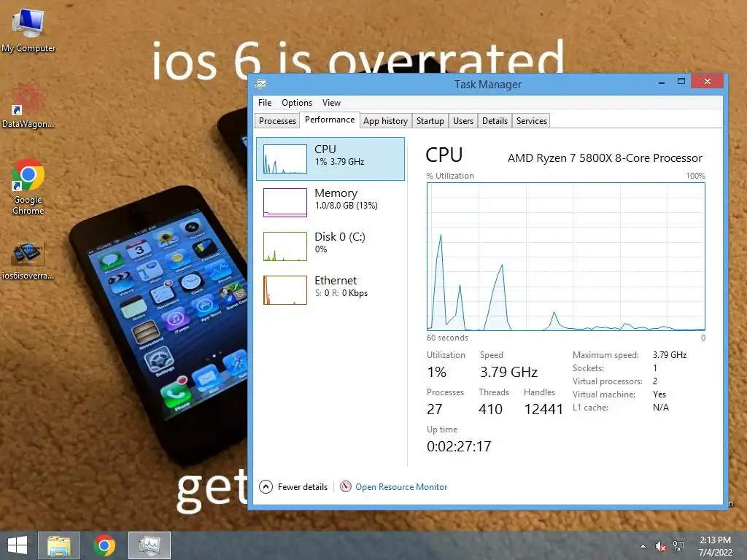The height and width of the screenshot is (560, 747).
Task: Click the Windows Start button
Action: click(x=18, y=545)
